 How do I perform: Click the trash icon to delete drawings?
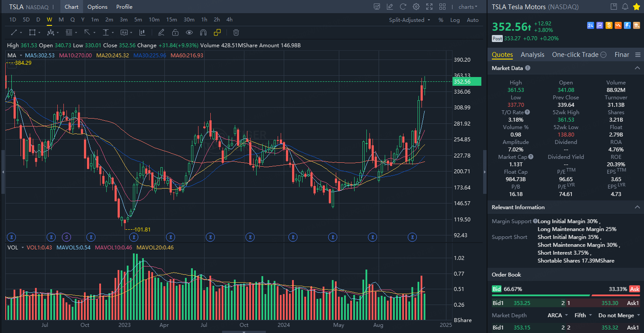236,32
